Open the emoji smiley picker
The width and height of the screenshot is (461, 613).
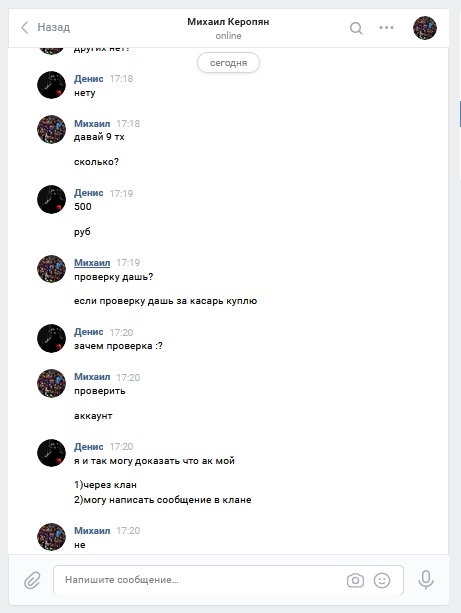click(x=382, y=581)
